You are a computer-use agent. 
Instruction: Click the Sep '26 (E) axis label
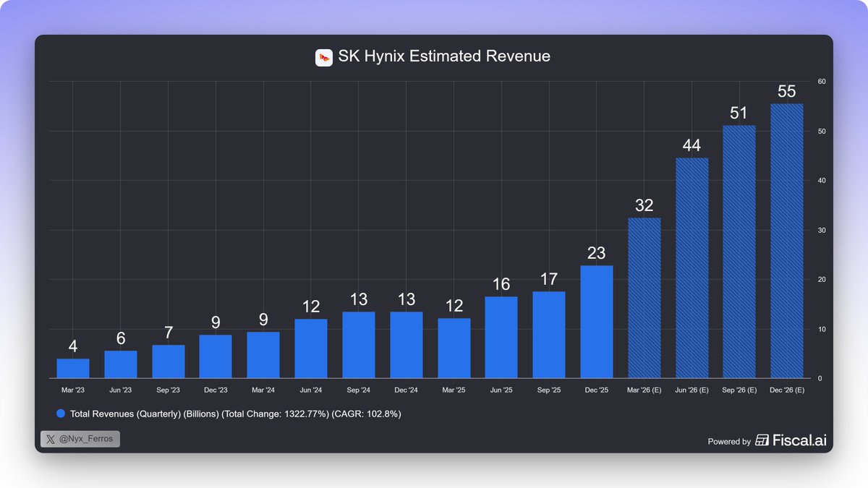[739, 390]
